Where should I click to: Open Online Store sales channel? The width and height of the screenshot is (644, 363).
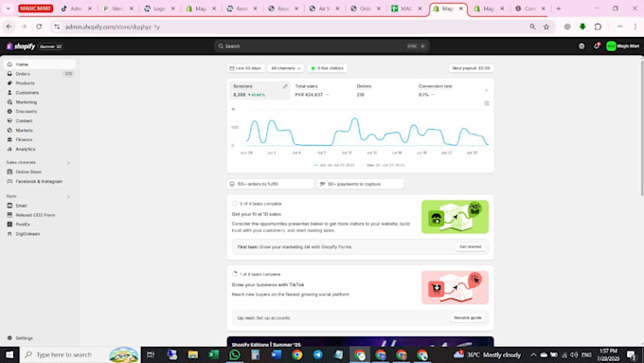[x=40, y=172]
